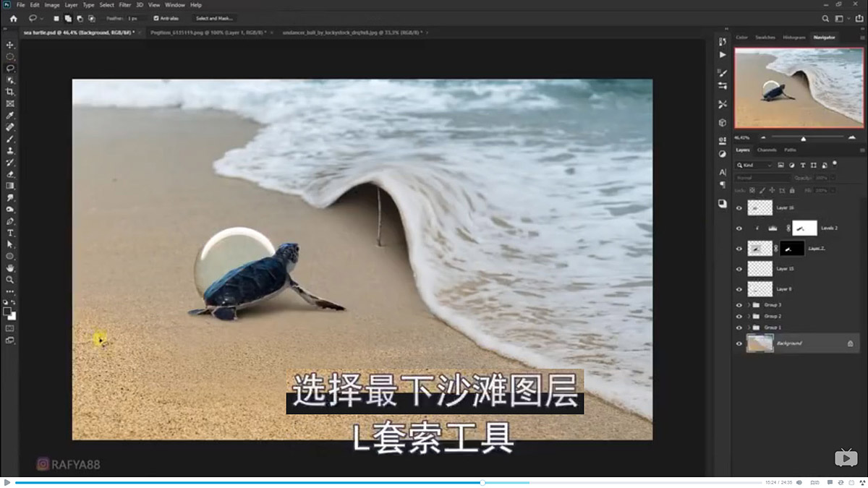Select the Lasso tool in the toolbar
The image size is (868, 488).
[10, 69]
